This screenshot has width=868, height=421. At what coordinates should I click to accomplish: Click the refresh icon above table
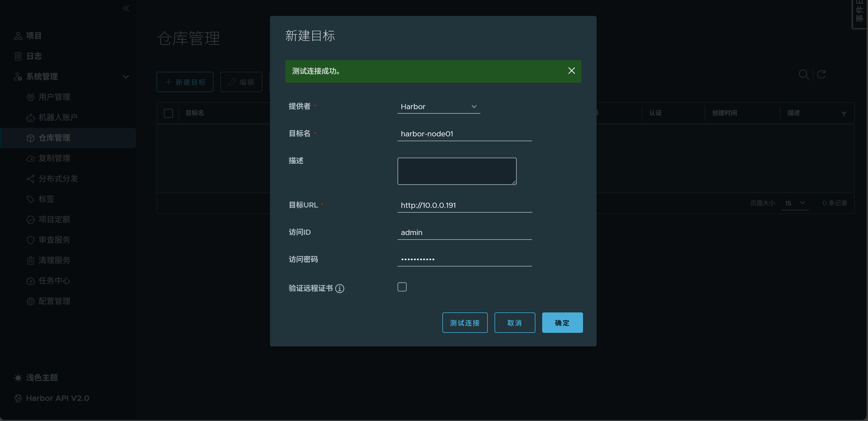click(x=821, y=75)
